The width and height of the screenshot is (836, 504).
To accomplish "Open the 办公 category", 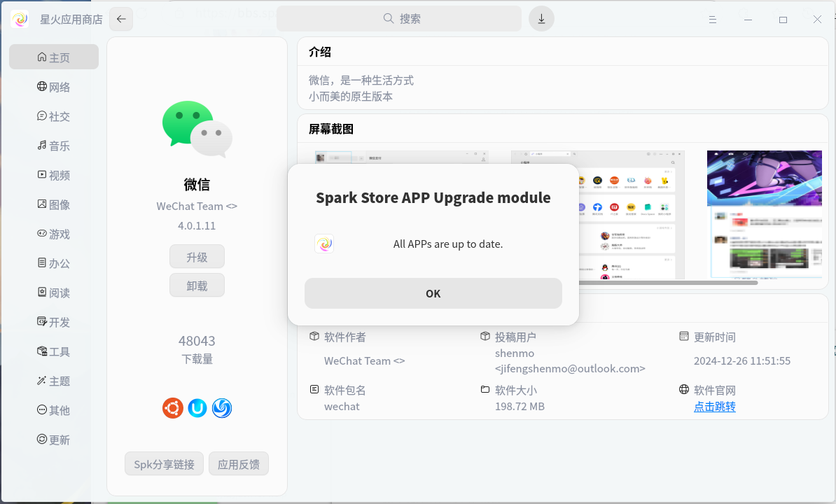I will (x=54, y=263).
